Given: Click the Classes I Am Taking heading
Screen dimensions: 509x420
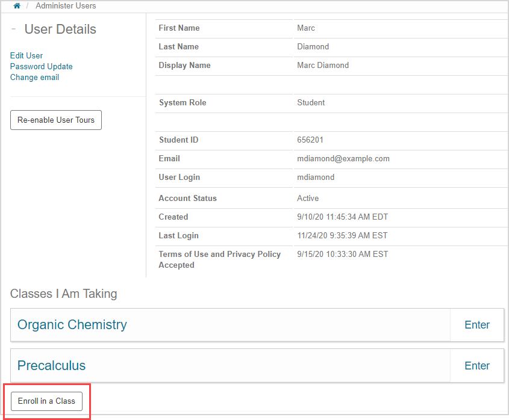Looking at the screenshot, I should point(63,294).
